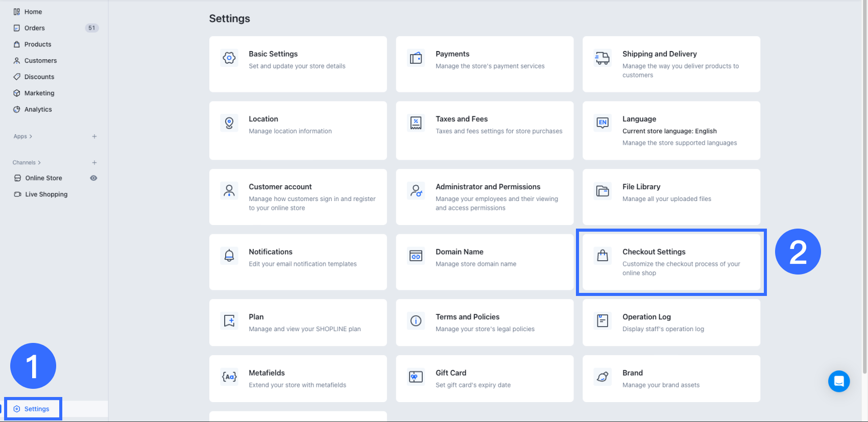Open Location settings title
The height and width of the screenshot is (422, 868).
[x=263, y=119]
